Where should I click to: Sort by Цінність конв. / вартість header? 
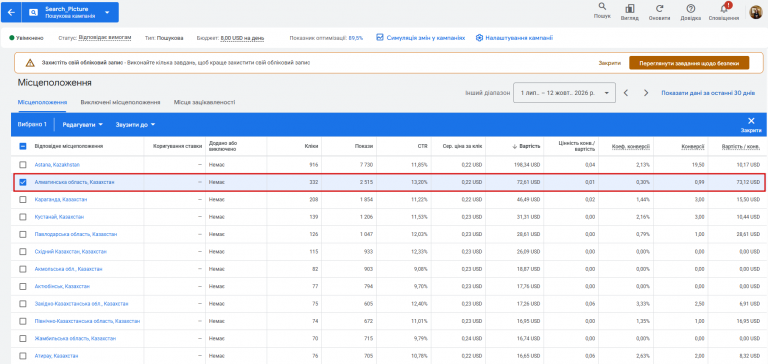click(576, 146)
